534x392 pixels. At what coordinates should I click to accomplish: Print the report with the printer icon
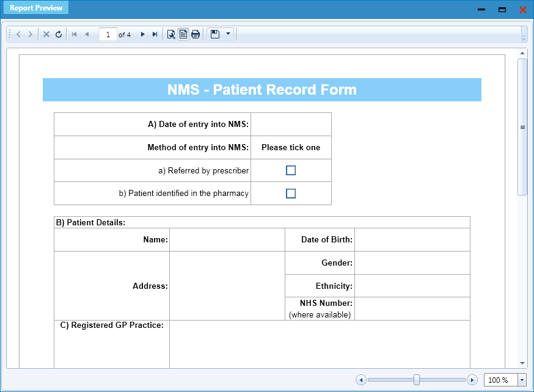pyautogui.click(x=196, y=34)
